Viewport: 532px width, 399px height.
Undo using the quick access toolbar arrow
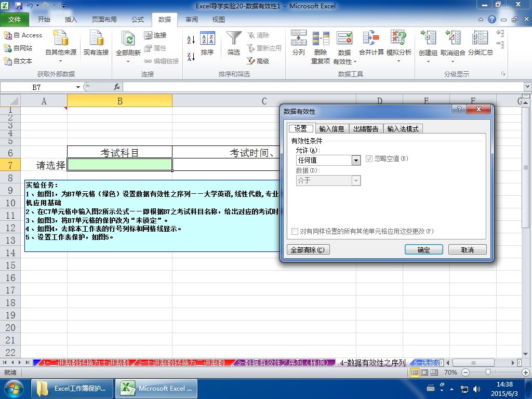[x=30, y=6]
